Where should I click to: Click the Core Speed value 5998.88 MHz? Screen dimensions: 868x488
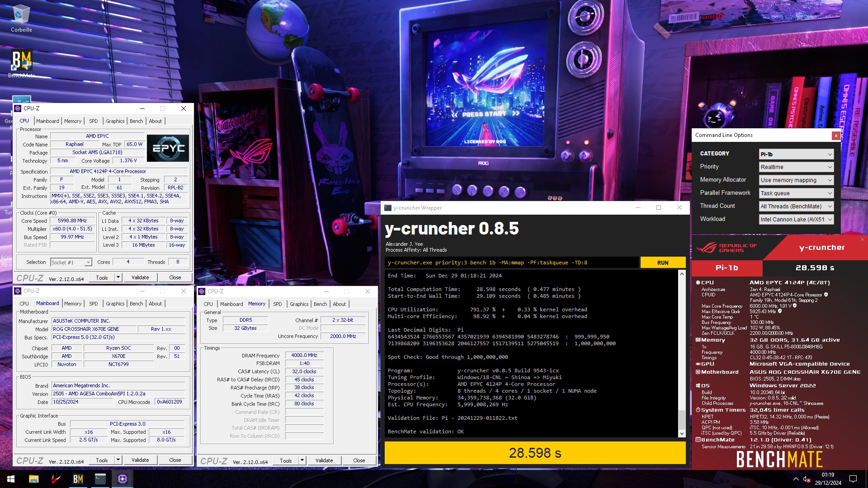[x=72, y=221]
